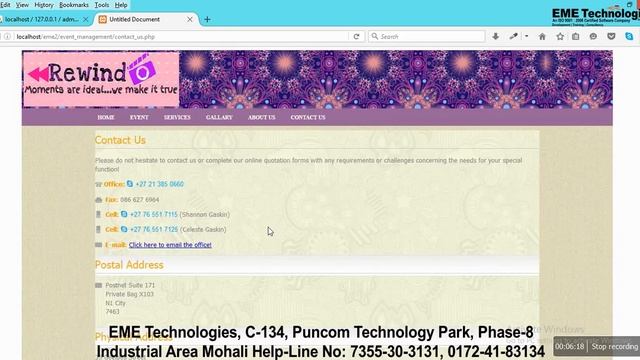Select the Contact Us heading

[x=120, y=140]
